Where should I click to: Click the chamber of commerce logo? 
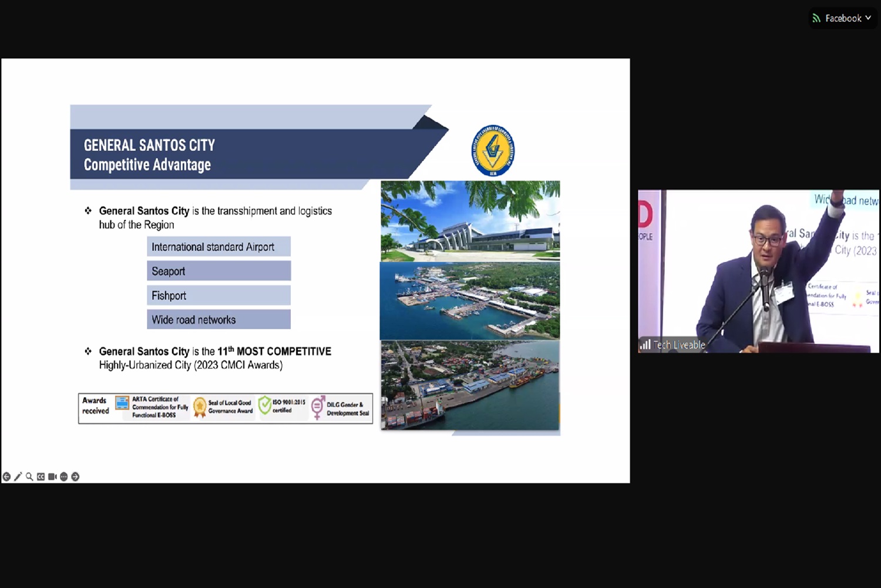coord(493,150)
